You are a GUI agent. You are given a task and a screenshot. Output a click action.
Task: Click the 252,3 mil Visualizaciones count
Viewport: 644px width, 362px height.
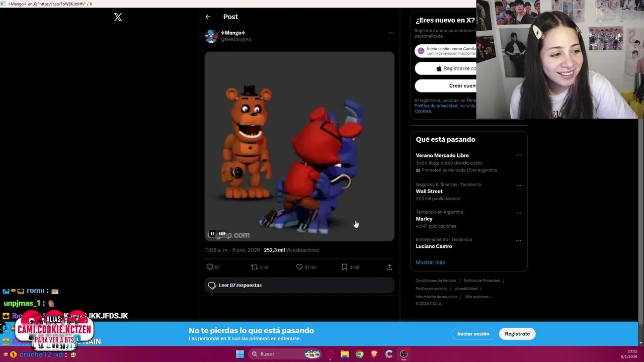(x=291, y=250)
